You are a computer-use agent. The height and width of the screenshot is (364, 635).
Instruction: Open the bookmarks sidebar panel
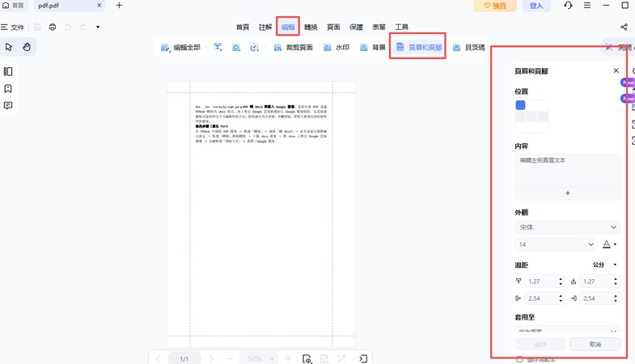point(8,89)
